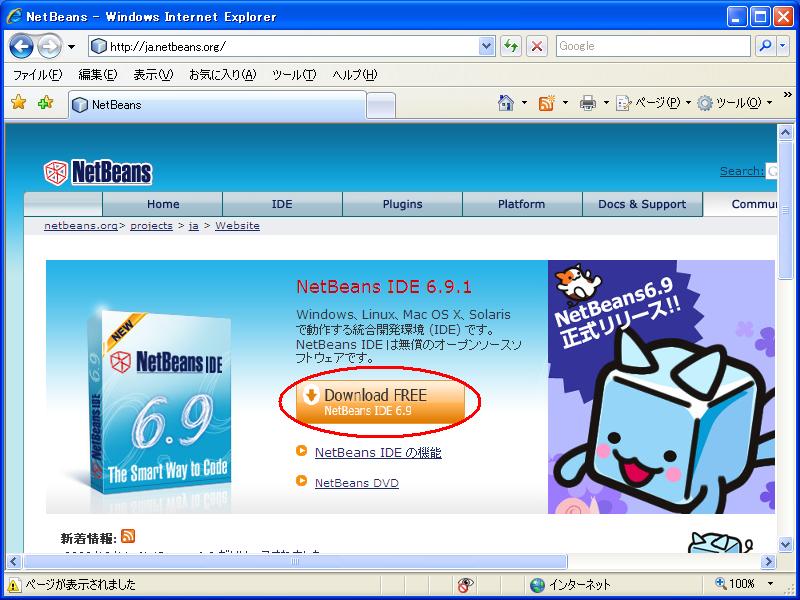Open the ヘルプ(H) menu

click(355, 75)
